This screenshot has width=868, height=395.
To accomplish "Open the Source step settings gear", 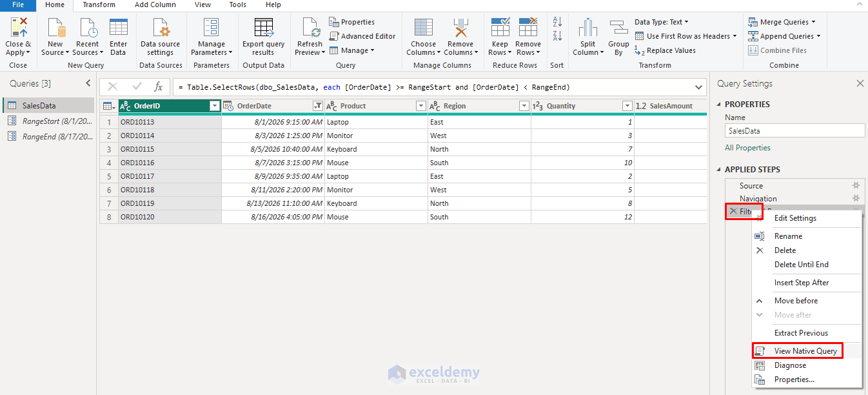I will click(856, 185).
